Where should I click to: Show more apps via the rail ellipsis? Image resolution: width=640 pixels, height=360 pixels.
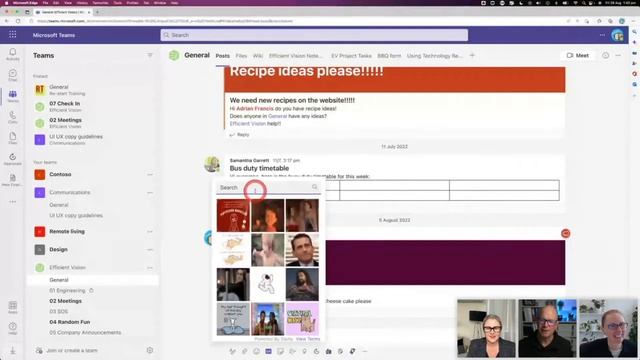tap(13, 202)
